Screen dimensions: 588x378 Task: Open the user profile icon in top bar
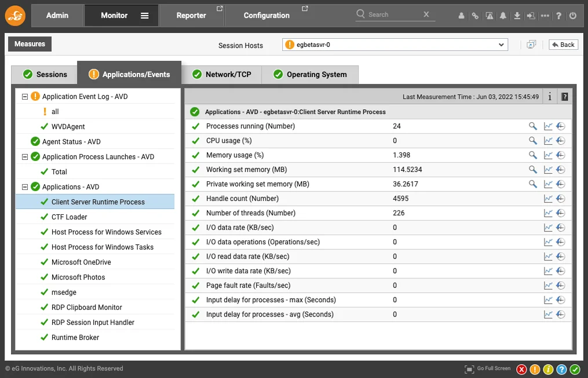(461, 16)
